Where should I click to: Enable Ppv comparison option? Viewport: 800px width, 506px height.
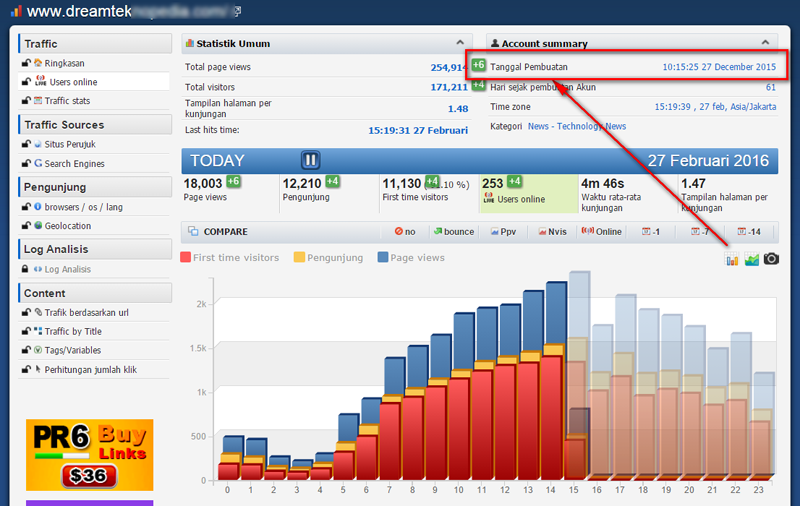tap(502, 231)
